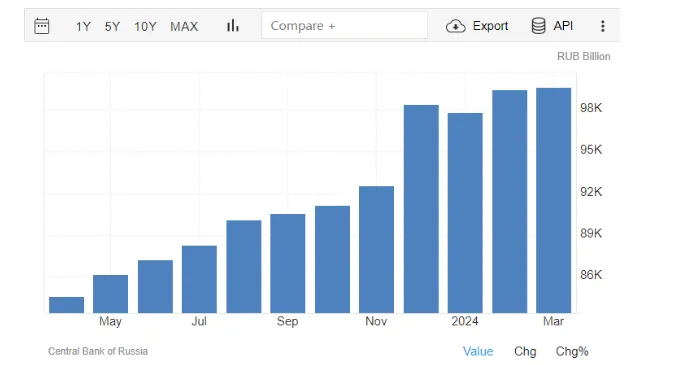
Task: Click the cloud download Export icon
Action: [455, 26]
